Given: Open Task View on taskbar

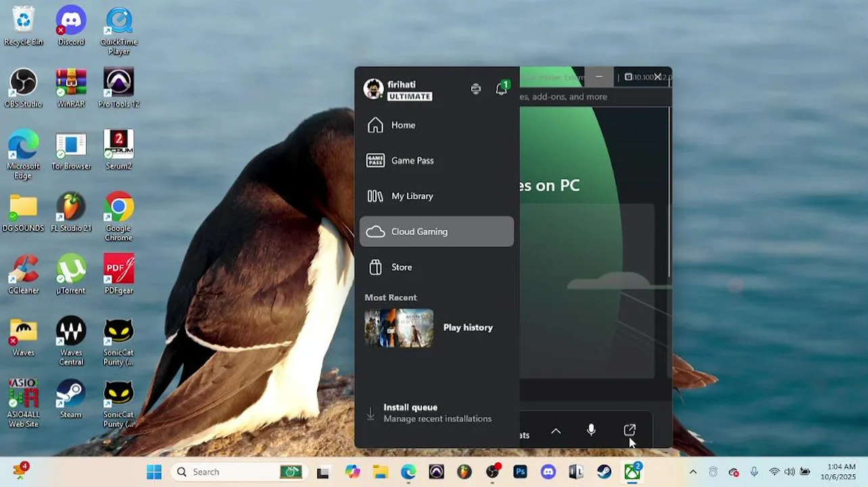Looking at the screenshot, I should [323, 472].
